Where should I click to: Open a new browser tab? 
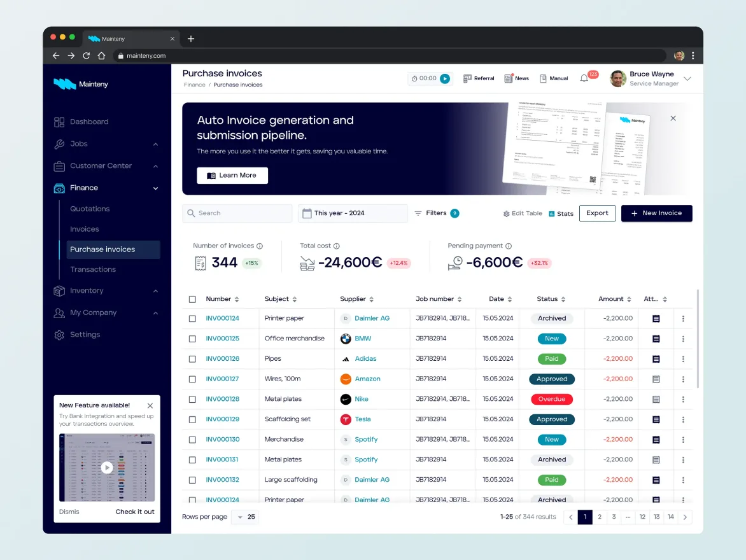[x=191, y=39]
